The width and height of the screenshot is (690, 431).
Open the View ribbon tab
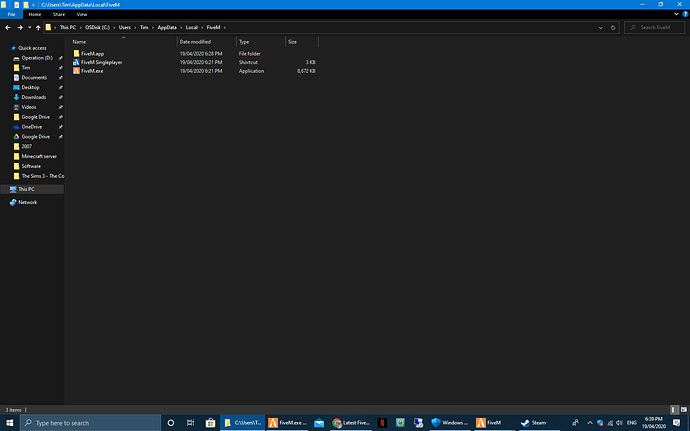coord(82,15)
